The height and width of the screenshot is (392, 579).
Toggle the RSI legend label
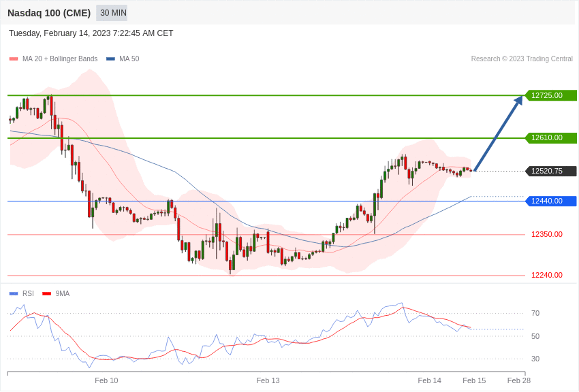28,293
